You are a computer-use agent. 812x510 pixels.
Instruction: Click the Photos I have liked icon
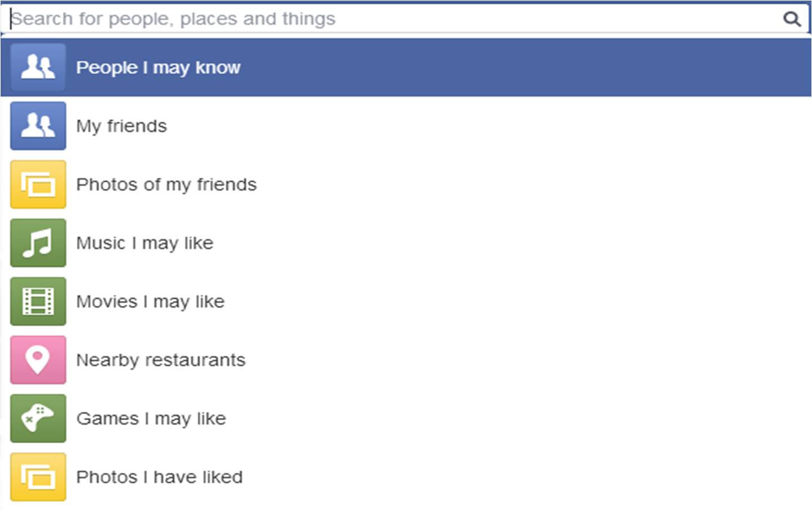[38, 477]
